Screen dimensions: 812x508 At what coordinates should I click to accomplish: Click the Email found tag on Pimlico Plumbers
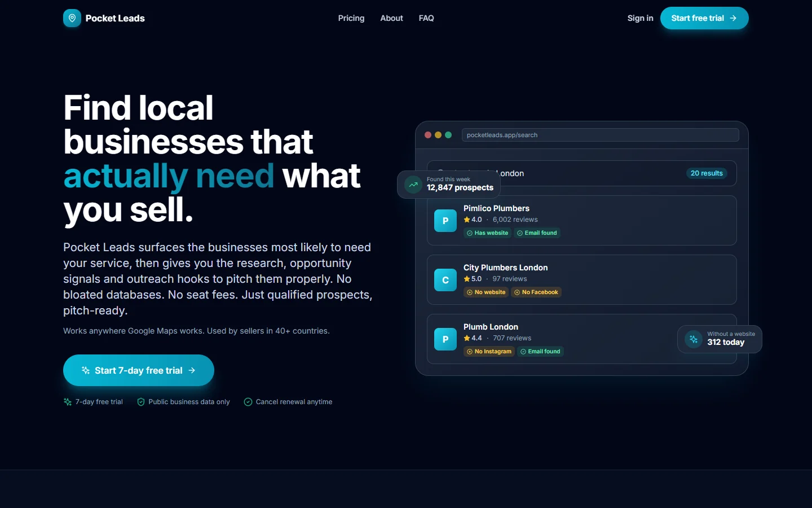[537, 233]
